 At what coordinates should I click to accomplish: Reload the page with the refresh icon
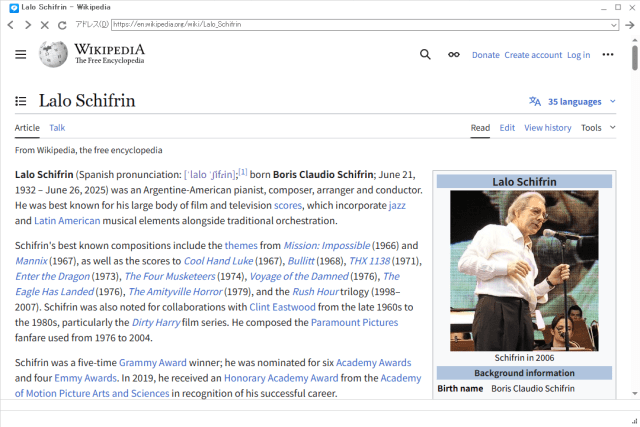(62, 25)
